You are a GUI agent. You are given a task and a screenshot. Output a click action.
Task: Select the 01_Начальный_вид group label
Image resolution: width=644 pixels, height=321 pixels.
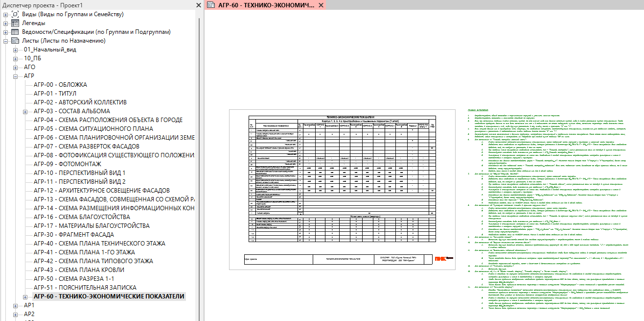click(50, 49)
